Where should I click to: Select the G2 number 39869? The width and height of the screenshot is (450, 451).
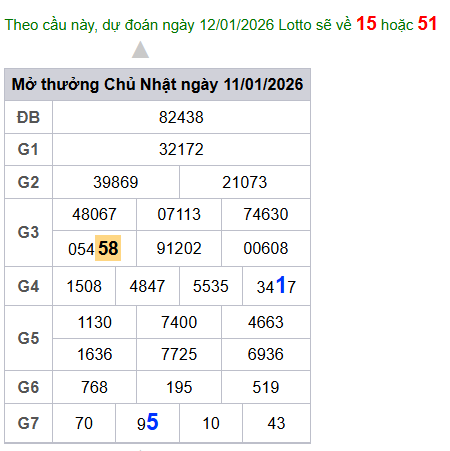pyautogui.click(x=116, y=182)
